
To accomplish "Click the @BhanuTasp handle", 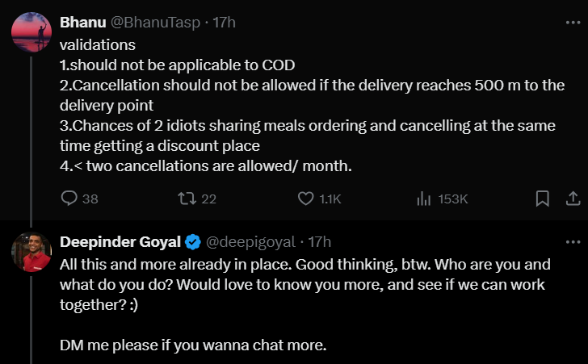I will 150,23.
